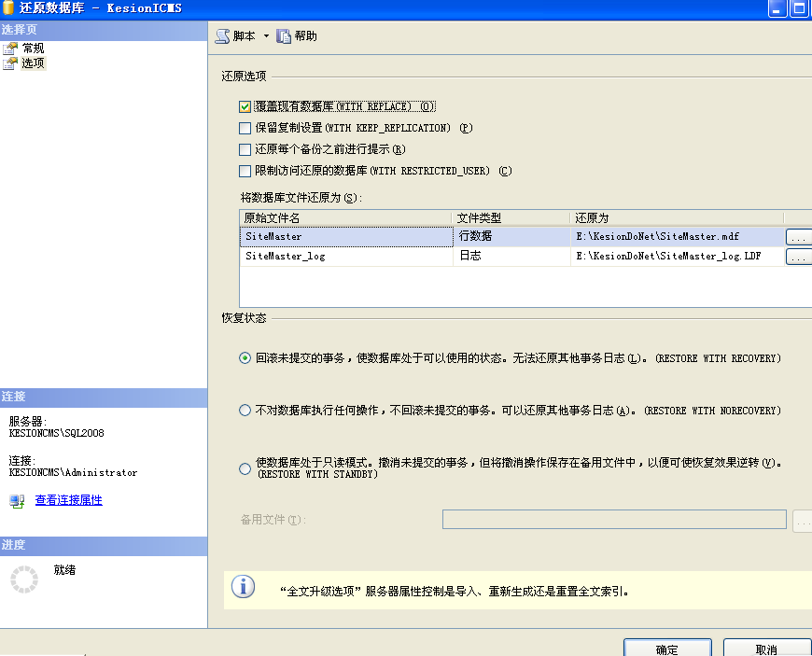Click the restore database icon in the title bar
This screenshot has height=656, width=812.
9,7
